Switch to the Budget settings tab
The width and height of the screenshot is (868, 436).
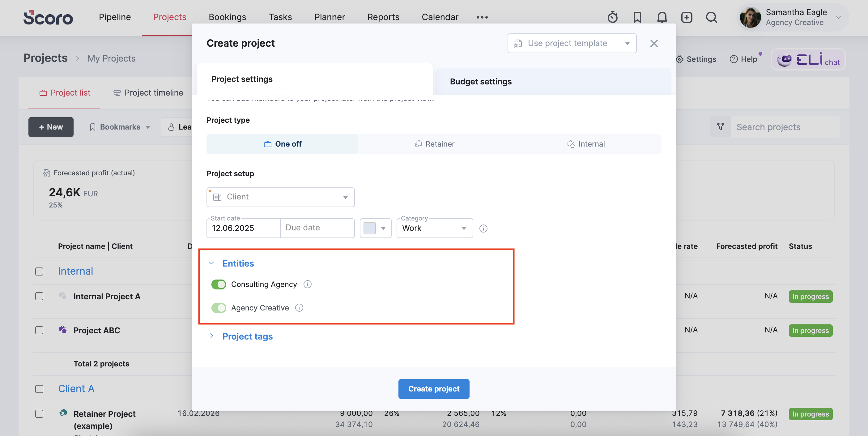553,82
